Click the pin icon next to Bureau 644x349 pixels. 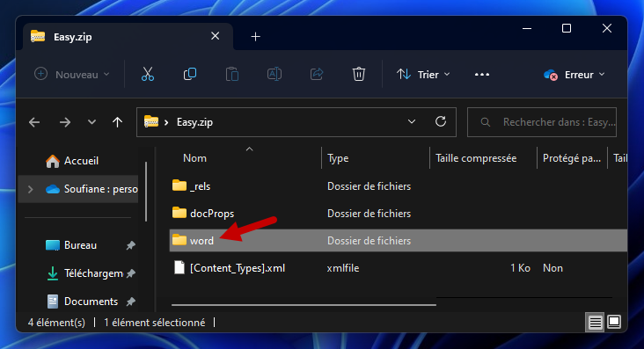(130, 245)
